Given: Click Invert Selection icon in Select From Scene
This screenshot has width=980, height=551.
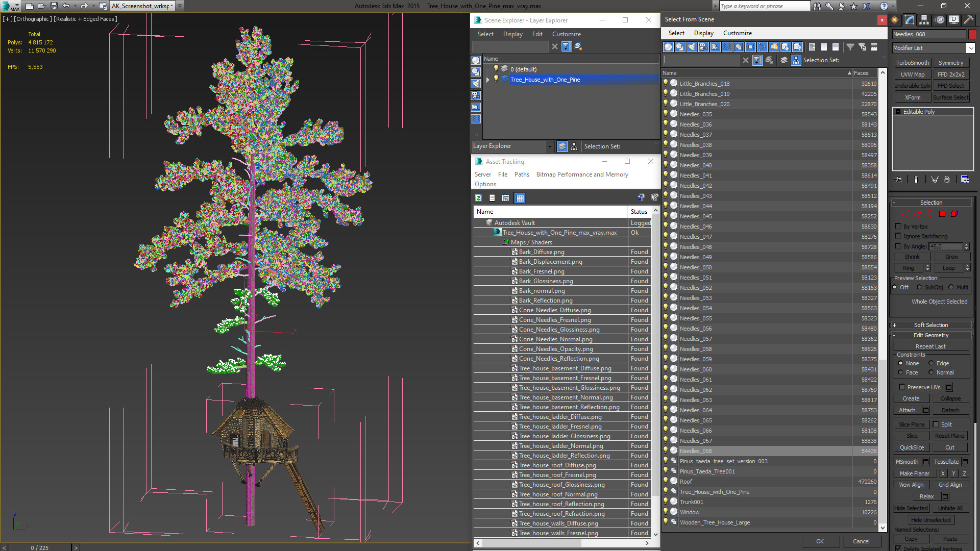Looking at the screenshot, I should (836, 47).
